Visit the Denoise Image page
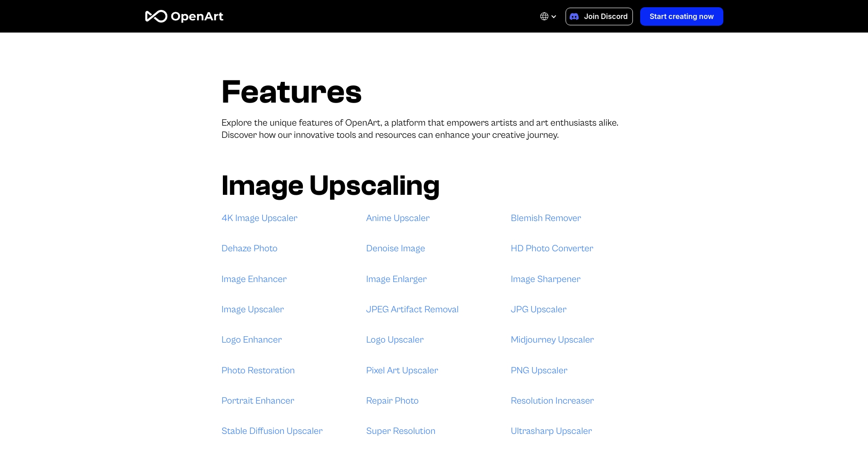 [395, 248]
